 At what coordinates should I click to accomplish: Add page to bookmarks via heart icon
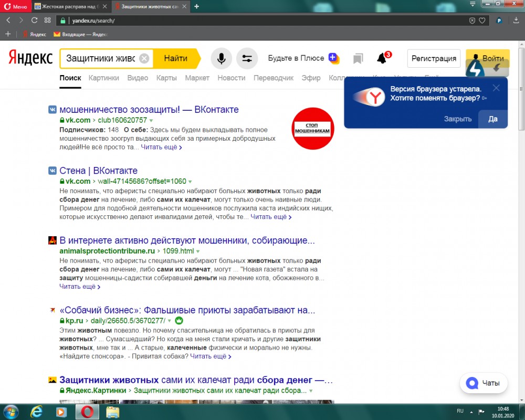(482, 20)
